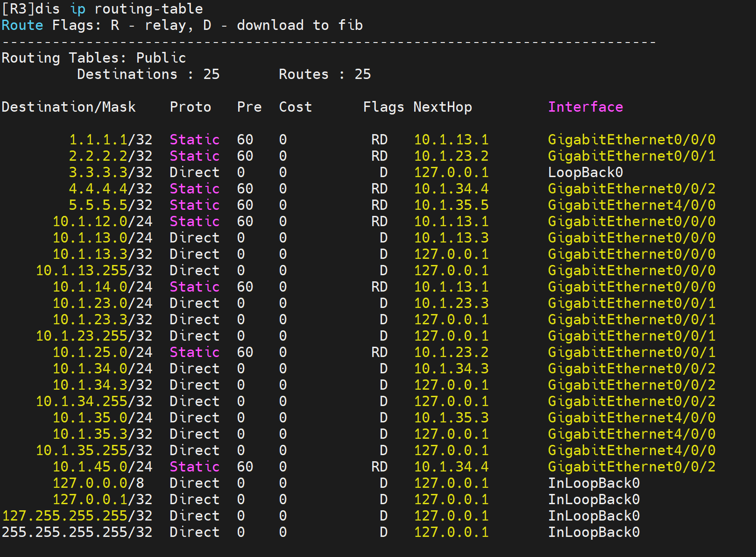Click the Interface column header
Screen dimensions: 756x557
pyautogui.click(x=585, y=107)
